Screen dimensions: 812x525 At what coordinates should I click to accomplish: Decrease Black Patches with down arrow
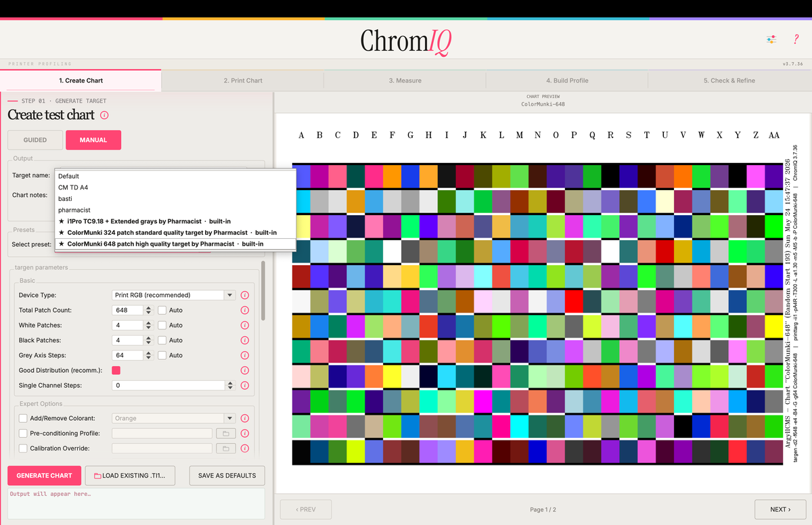coord(148,343)
